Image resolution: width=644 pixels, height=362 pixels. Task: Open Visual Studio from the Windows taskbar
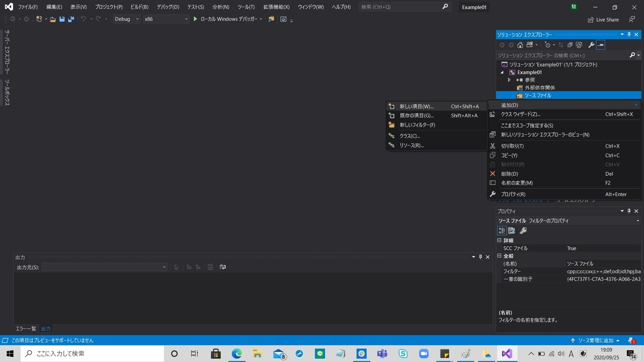pos(507,353)
